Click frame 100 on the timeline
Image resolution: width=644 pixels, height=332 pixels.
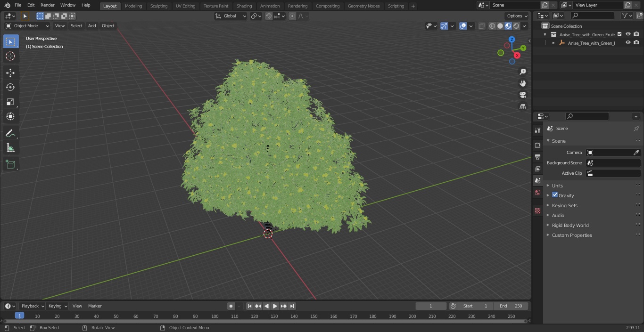point(215,316)
